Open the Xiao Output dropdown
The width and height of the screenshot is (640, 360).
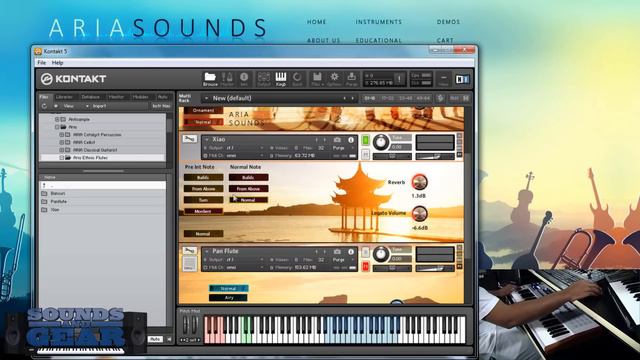(x=235, y=148)
